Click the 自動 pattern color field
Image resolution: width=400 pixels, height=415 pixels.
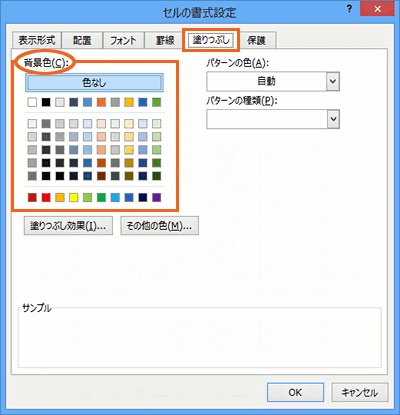266,81
